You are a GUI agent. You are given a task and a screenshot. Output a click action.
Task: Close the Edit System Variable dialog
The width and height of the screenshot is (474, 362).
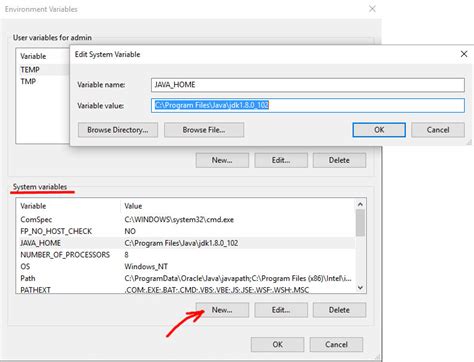point(464,54)
